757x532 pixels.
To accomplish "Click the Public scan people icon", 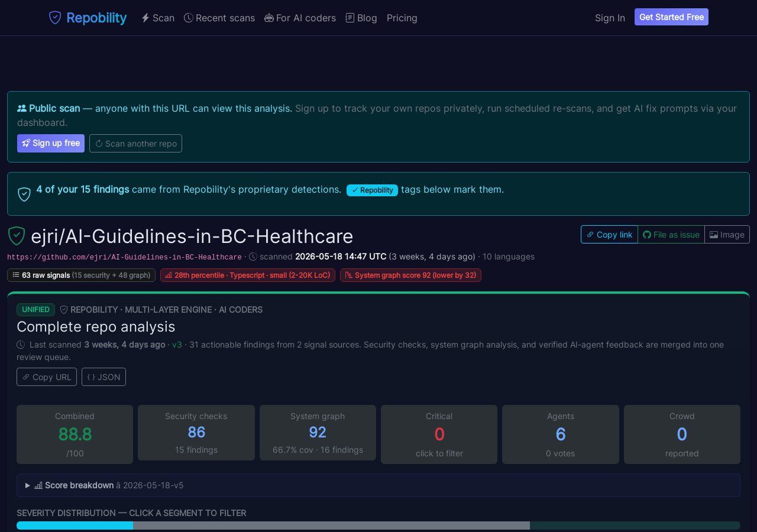I will (x=22, y=108).
